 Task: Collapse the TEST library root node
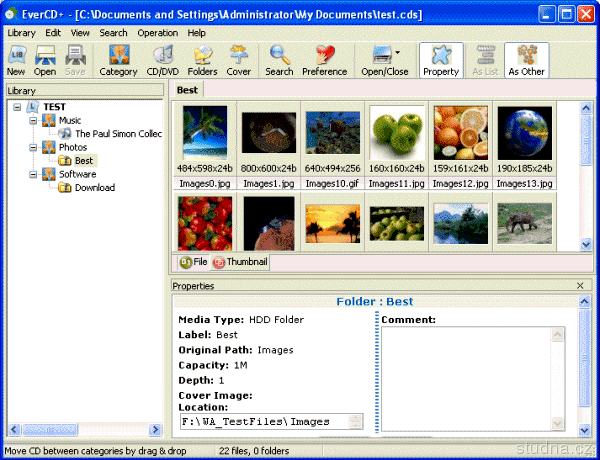coord(17,107)
